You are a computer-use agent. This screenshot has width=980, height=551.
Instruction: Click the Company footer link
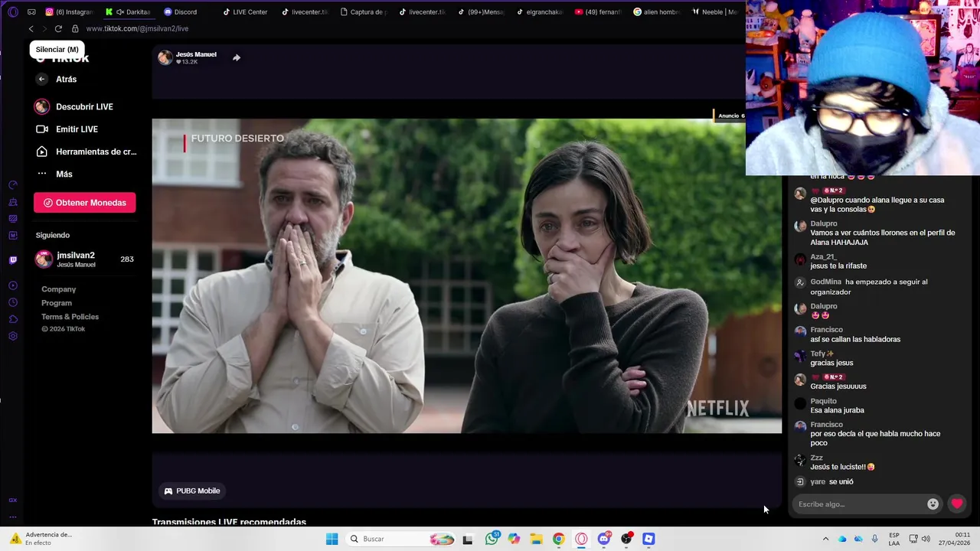[x=59, y=289]
